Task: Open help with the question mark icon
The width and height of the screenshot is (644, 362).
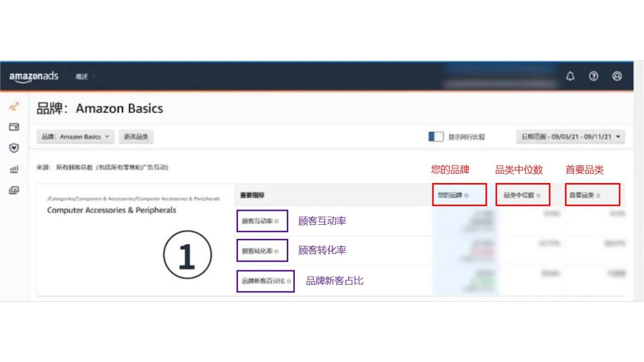Action: pos(593,77)
